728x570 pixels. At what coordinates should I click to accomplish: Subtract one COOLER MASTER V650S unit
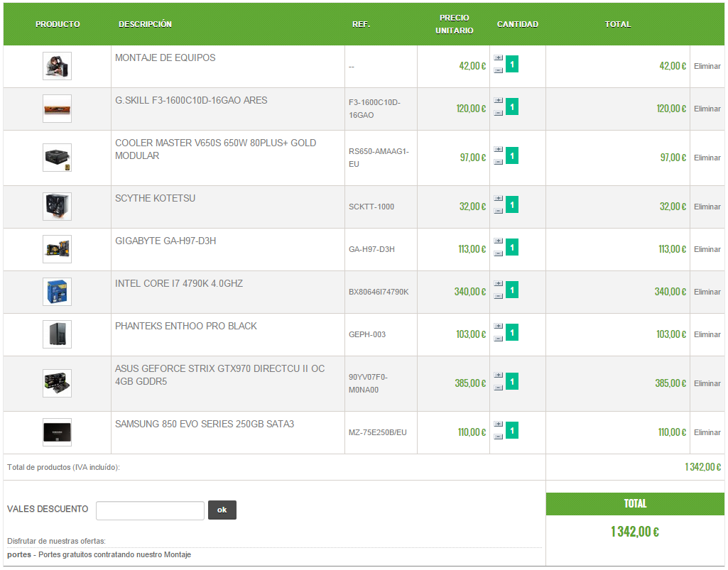pos(498,162)
